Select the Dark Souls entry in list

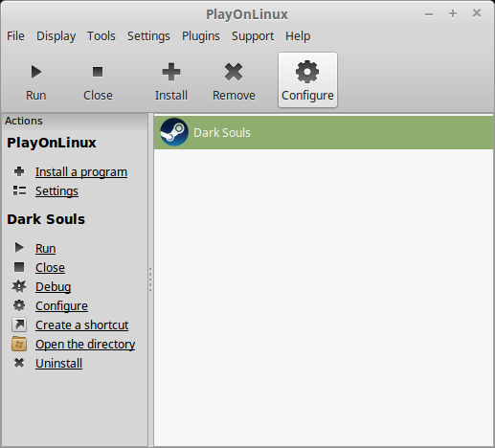click(x=324, y=132)
